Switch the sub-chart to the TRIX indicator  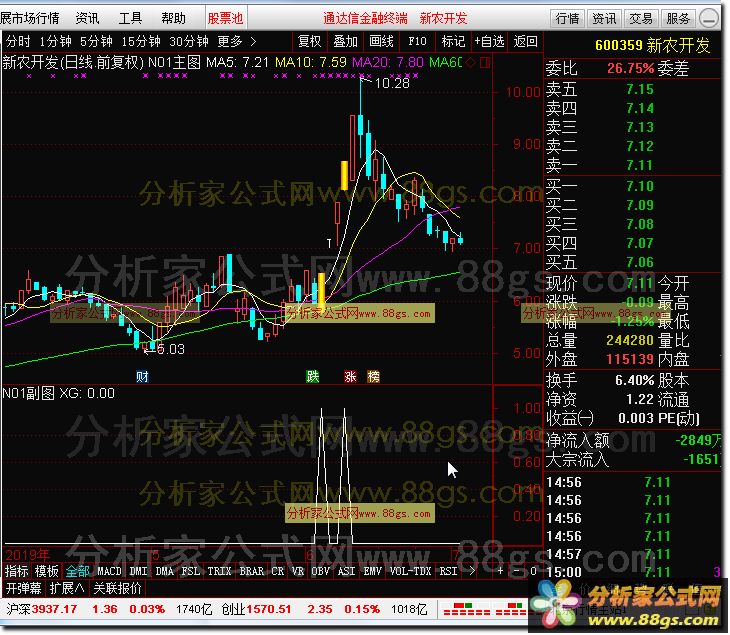(219, 570)
